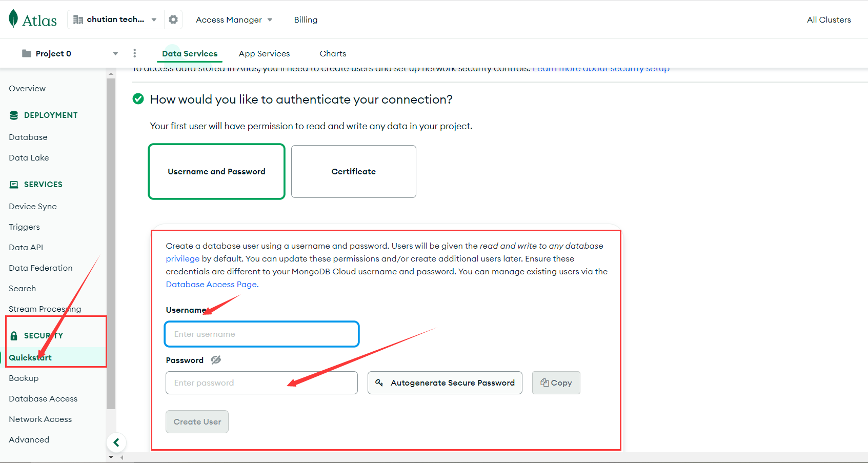Select Certificate authentication option
Screen dimensions: 868x463
(x=353, y=172)
